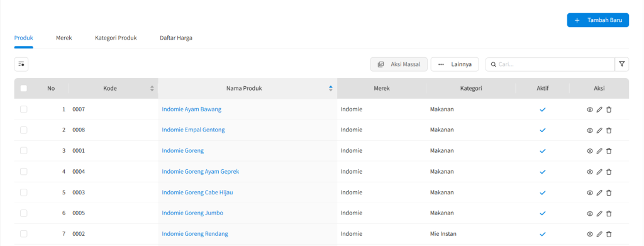Select checkbox of row 0003
Image resolution: width=644 pixels, height=246 pixels.
click(24, 192)
